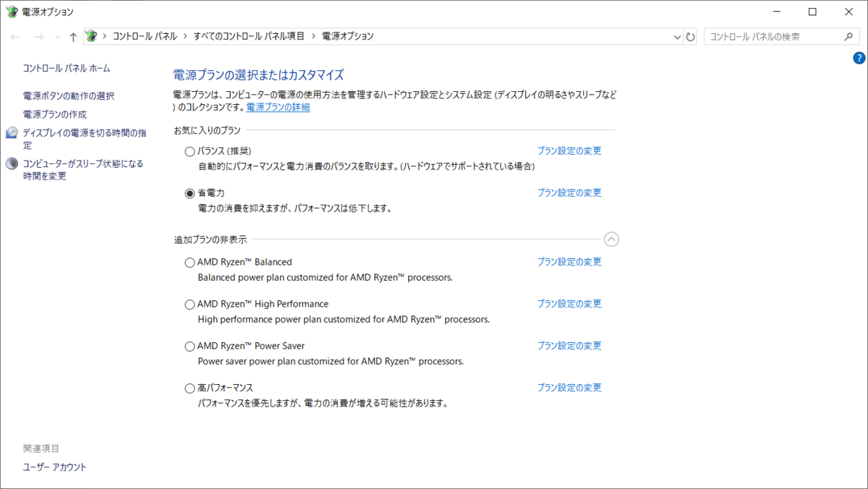Open the blue Help question mark icon
This screenshot has height=489, width=868.
[x=859, y=58]
